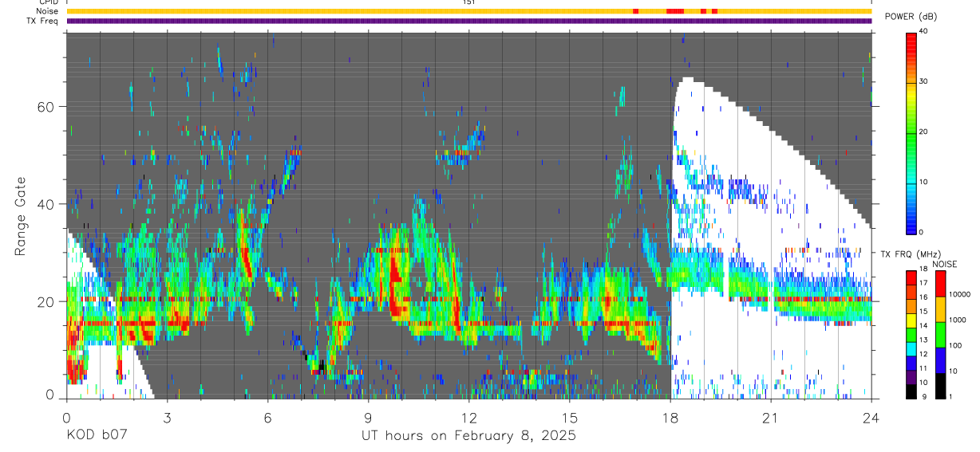Click the '10000' tick on the NOISE colorbar
Viewport: 980px width, 452px height.
point(959,294)
